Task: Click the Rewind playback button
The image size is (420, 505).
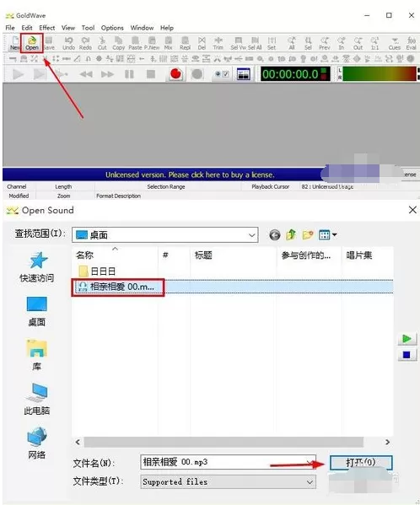Action: point(86,74)
